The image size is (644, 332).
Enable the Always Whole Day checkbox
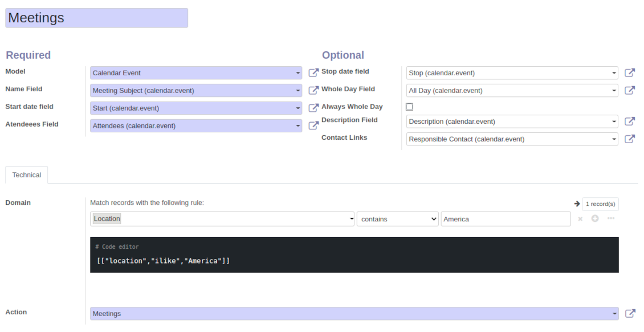[x=409, y=107]
